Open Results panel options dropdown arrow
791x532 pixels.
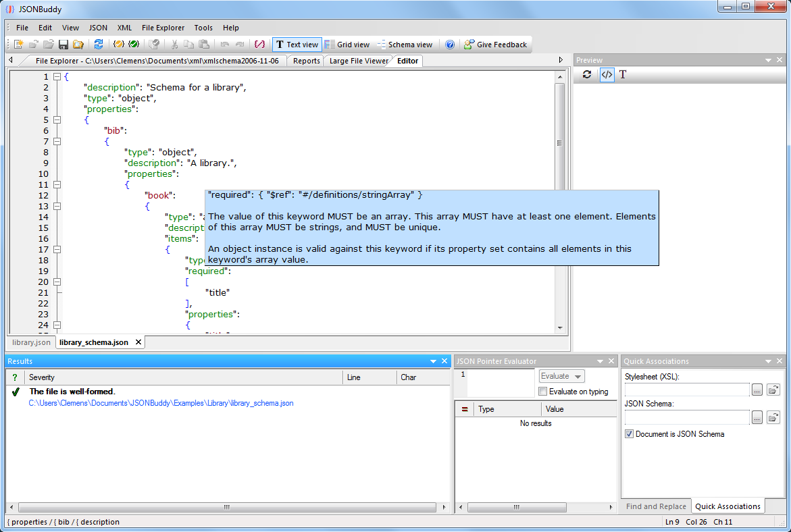(433, 361)
